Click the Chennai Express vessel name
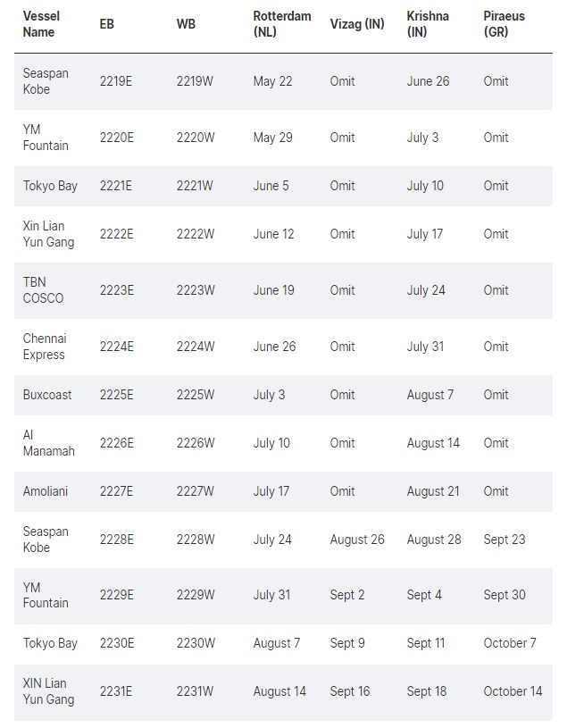Screen dimensions: 567x728 [45, 347]
